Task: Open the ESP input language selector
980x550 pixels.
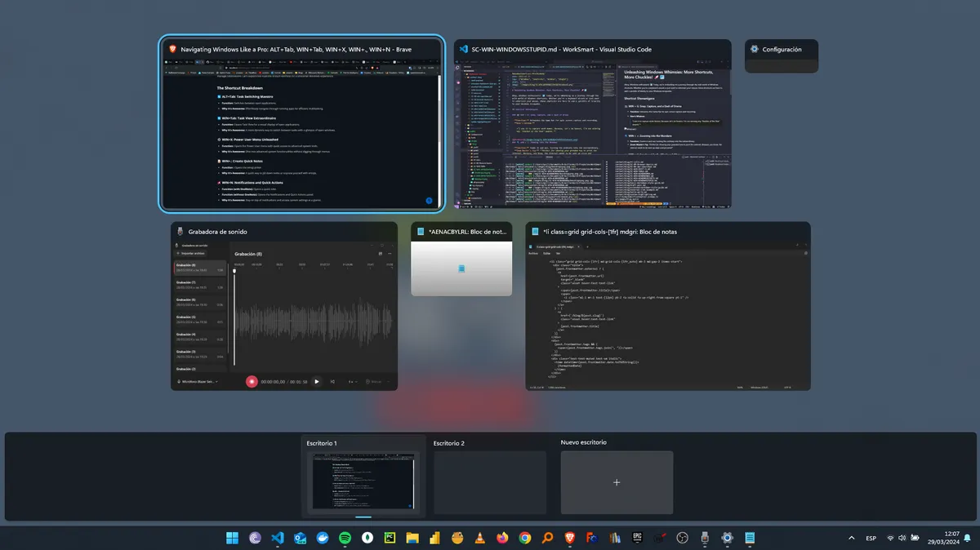Action: tap(871, 539)
